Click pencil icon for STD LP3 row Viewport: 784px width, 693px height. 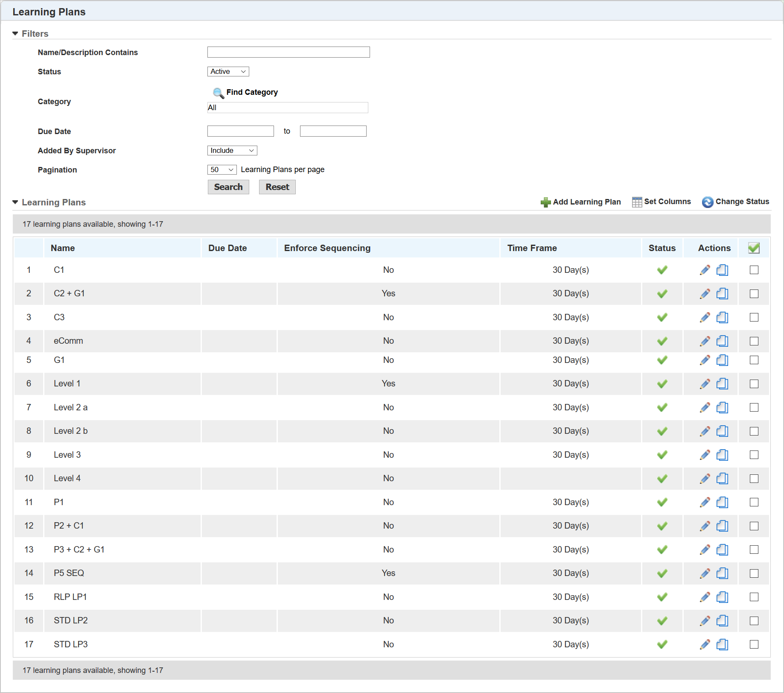[x=705, y=644]
